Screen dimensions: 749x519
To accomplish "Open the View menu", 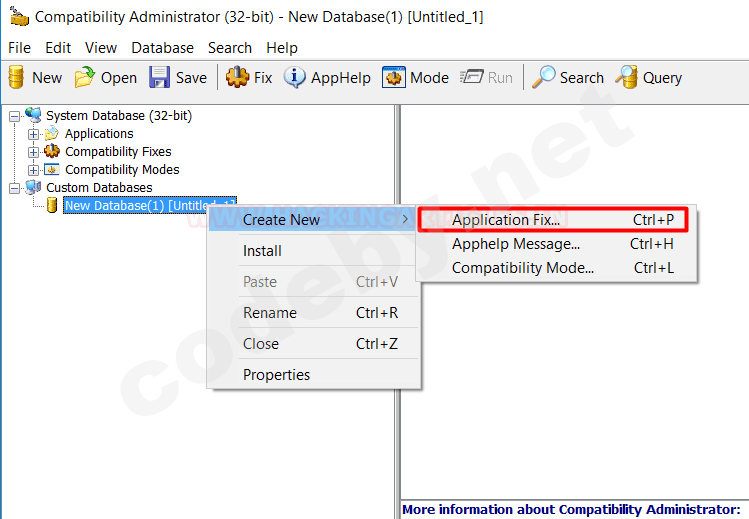I will [101, 48].
